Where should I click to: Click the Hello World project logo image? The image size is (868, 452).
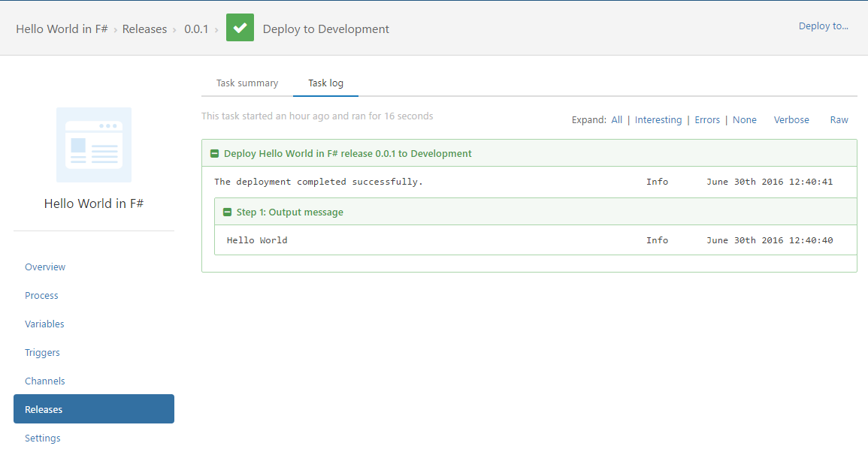pos(94,145)
